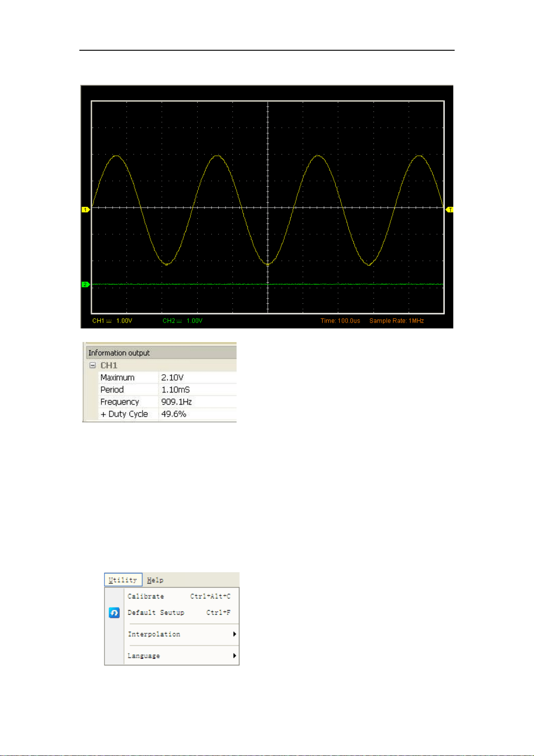This screenshot has width=534, height=756.
Task: Click the Ctrl+F shortcut text
Action: 218,612
